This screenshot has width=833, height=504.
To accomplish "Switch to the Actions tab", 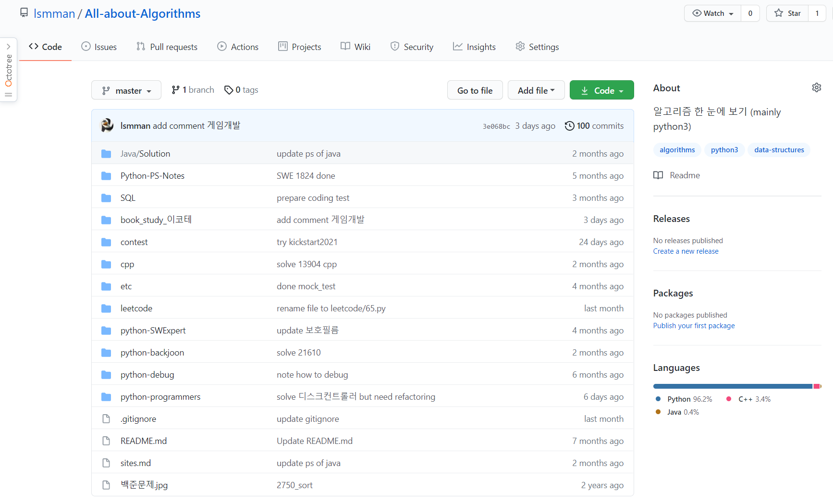I will (x=238, y=47).
